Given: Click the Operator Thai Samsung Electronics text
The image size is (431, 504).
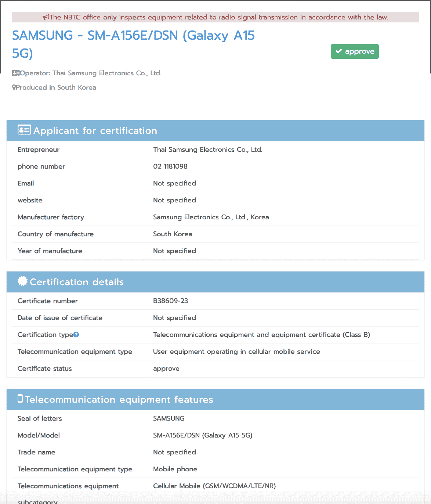Looking at the screenshot, I should coord(90,73).
